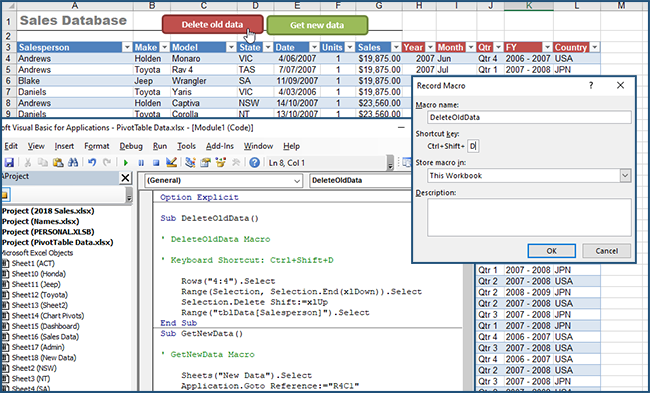
Task: Open the View menu
Action: 36,146
